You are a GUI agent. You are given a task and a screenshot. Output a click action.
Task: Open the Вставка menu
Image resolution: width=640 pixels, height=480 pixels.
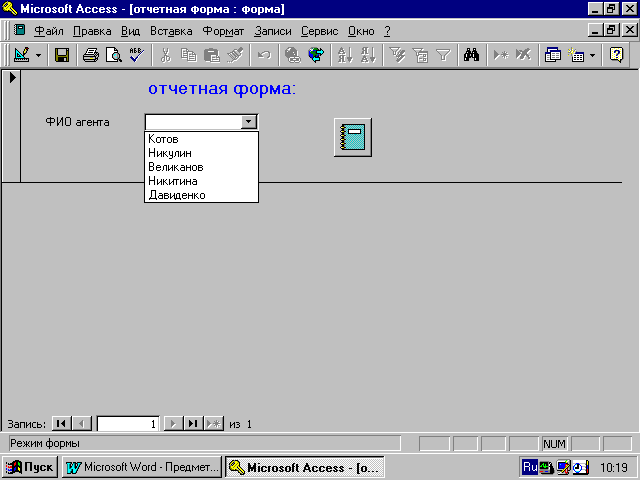[171, 31]
